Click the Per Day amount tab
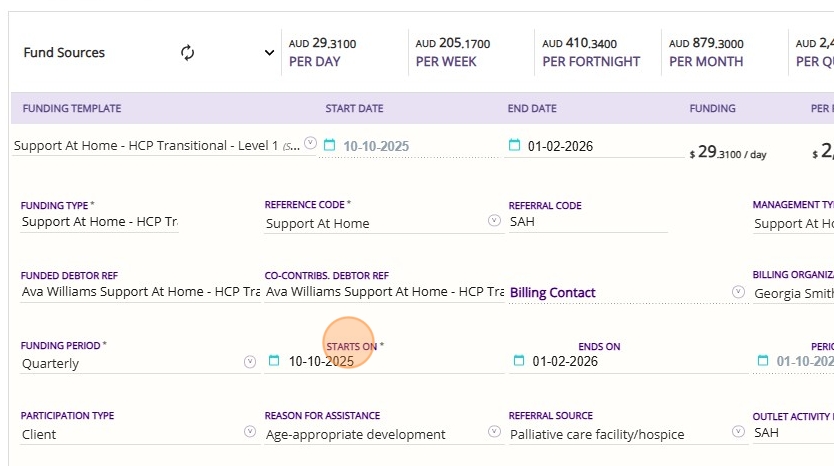 [x=322, y=52]
